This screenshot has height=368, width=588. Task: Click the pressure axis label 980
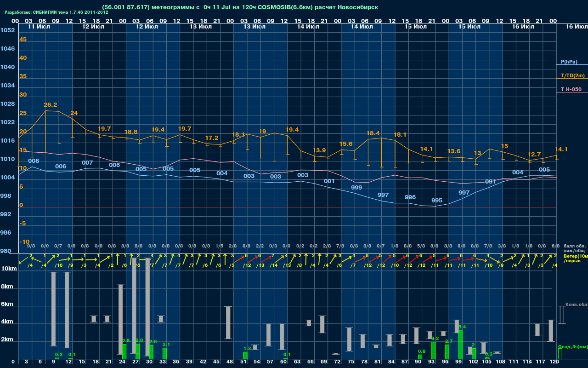pyautogui.click(x=6, y=251)
